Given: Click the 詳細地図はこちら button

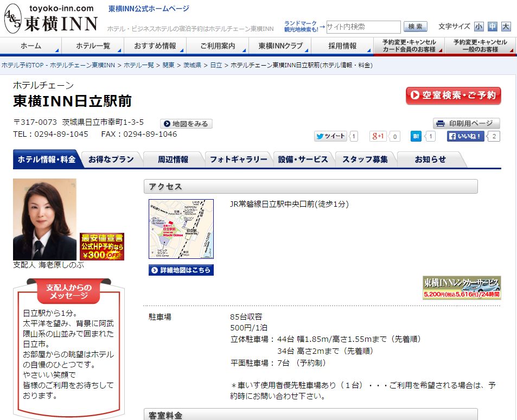Looking at the screenshot, I should pyautogui.click(x=181, y=270).
